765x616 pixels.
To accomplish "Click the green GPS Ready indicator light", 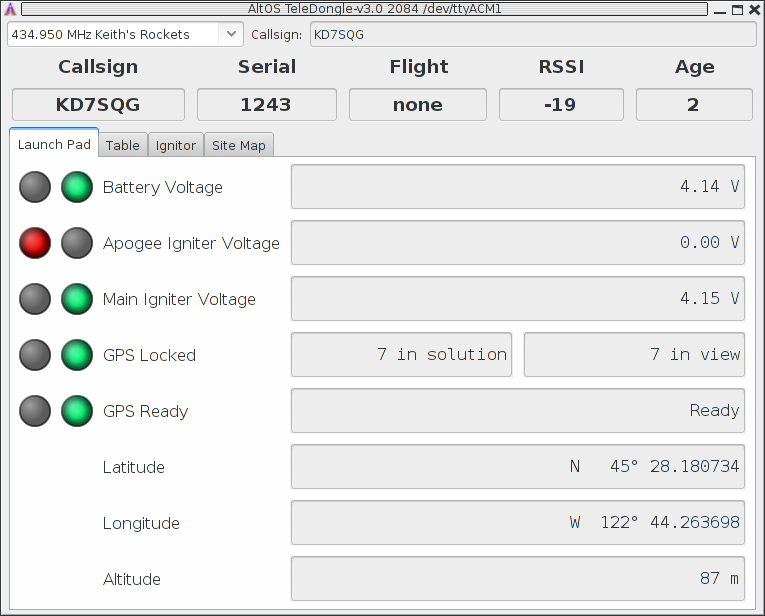I will pyautogui.click(x=77, y=411).
